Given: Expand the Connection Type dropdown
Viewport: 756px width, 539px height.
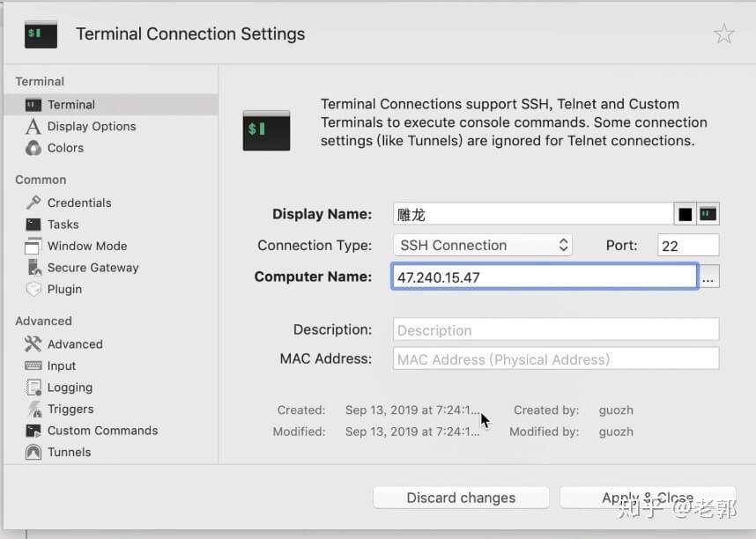Looking at the screenshot, I should click(x=483, y=246).
